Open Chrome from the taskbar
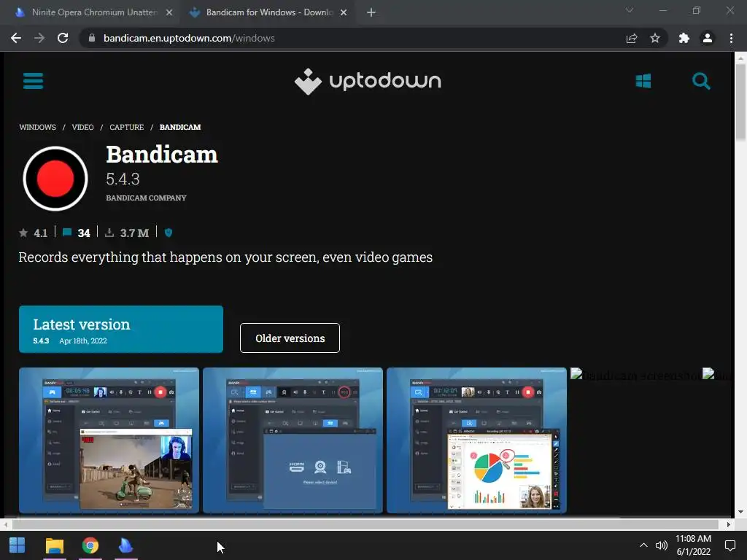The image size is (747, 560). [90, 545]
